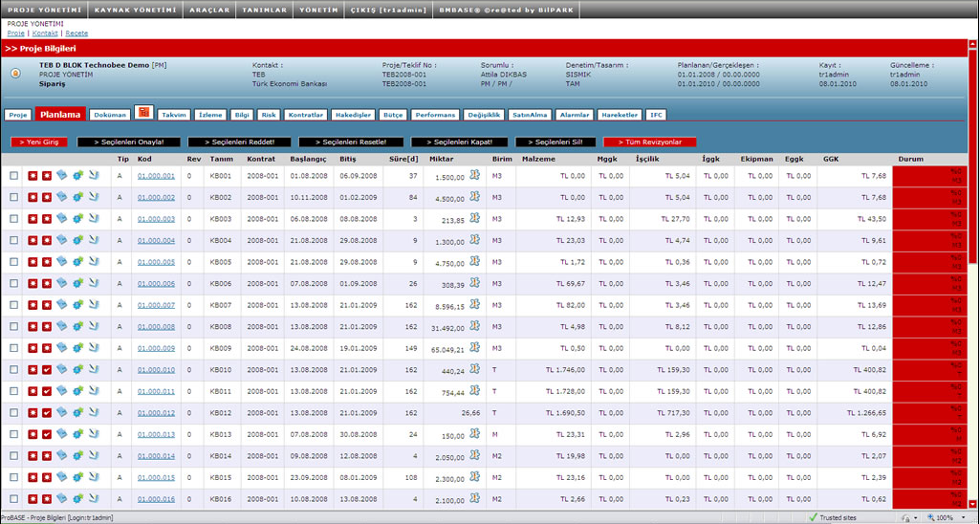The width and height of the screenshot is (980, 524).
Task: Tick the checkbox for row 01.000.001
Action: point(13,176)
